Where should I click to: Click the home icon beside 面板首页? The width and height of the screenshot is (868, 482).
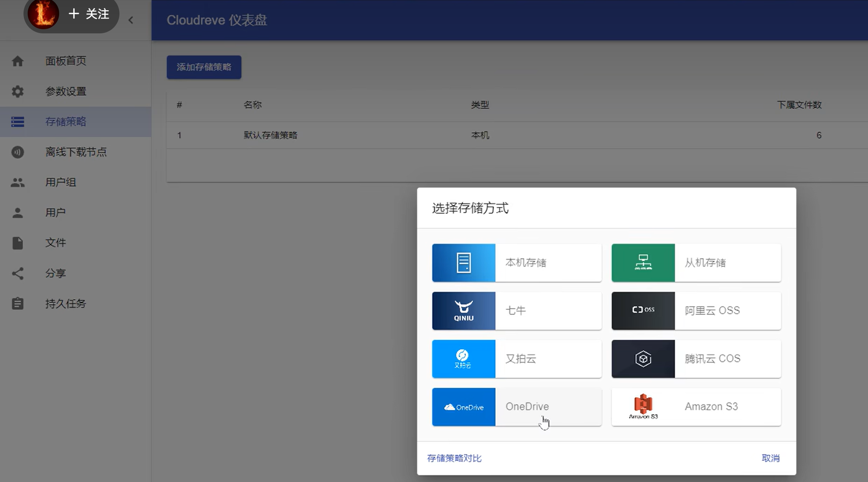tap(17, 61)
